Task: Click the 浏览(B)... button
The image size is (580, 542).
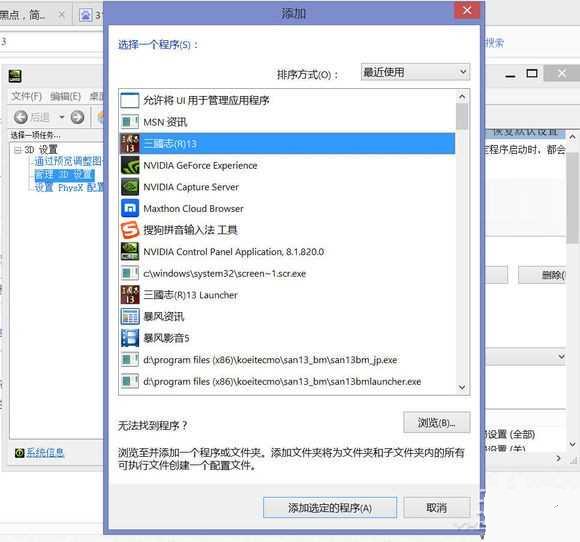Action: [436, 422]
